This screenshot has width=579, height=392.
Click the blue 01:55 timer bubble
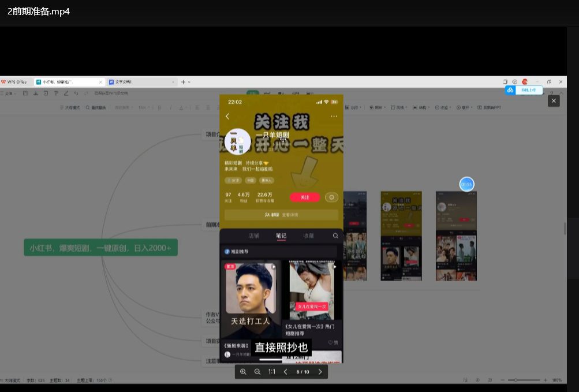pyautogui.click(x=467, y=184)
